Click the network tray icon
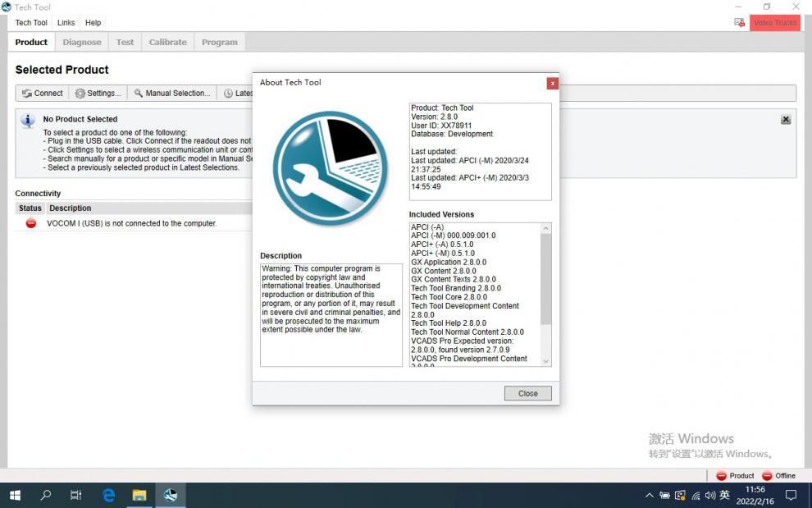This screenshot has width=812, height=508. pos(696,496)
